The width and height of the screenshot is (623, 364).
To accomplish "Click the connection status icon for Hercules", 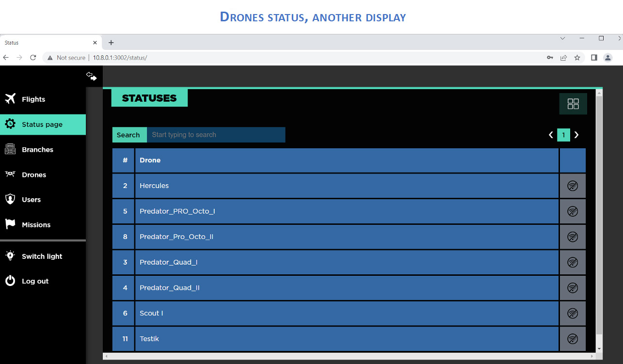I will point(573,186).
